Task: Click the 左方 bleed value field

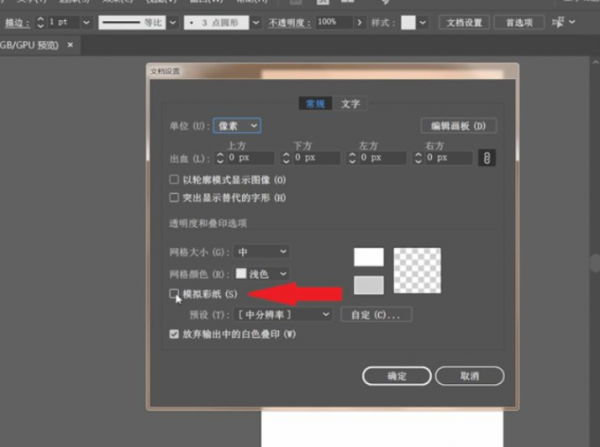Action: tap(383, 158)
